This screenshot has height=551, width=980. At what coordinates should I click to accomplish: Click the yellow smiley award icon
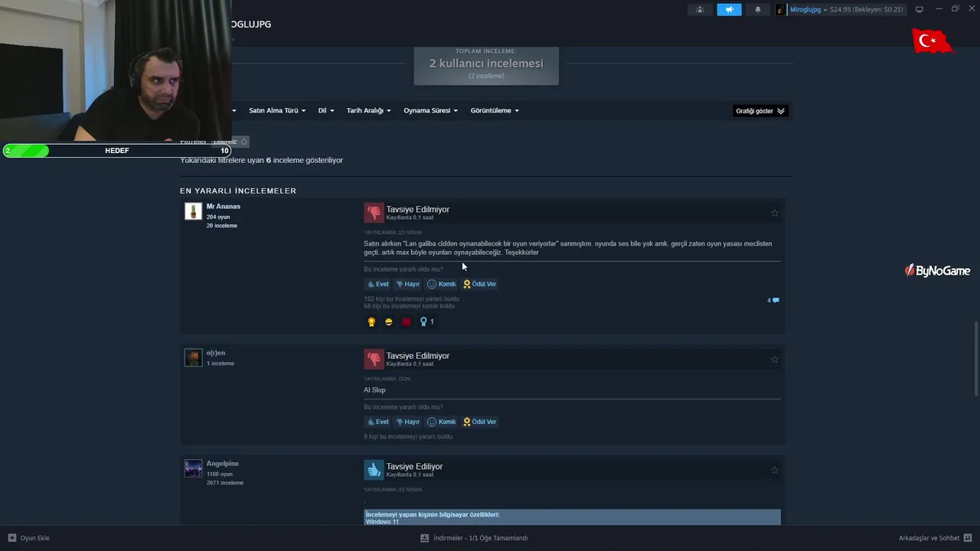(x=389, y=322)
